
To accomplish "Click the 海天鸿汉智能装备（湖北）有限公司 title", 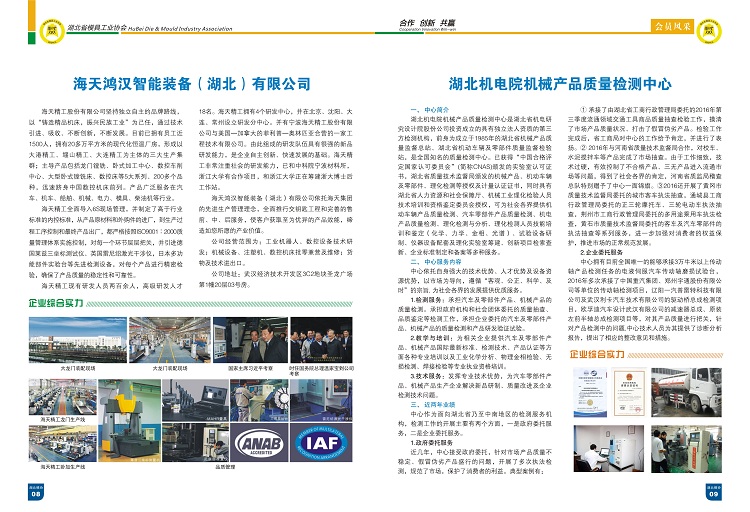I will pyautogui.click(x=187, y=78).
